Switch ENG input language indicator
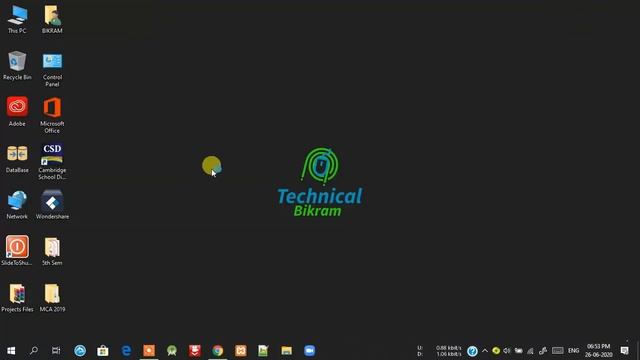Screen dimensions: 640x360 [573, 351]
